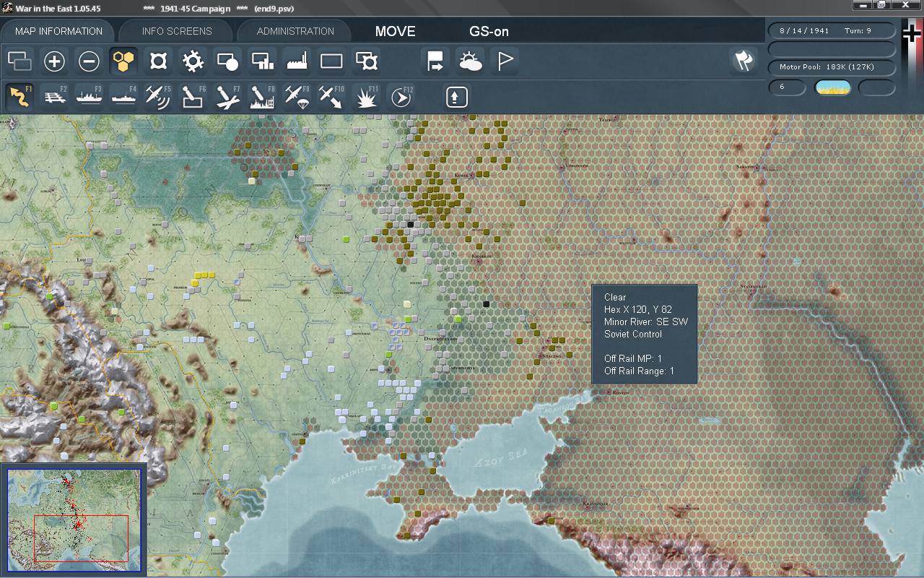Click the blue and yellow ground condition indicator
This screenshot has width=924, height=578.
[x=832, y=87]
